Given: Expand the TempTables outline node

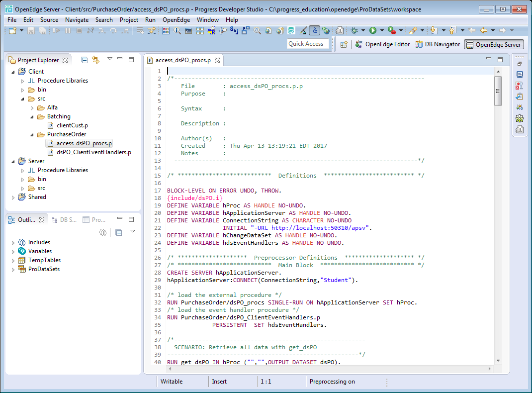Looking at the screenshot, I should click(x=13, y=261).
